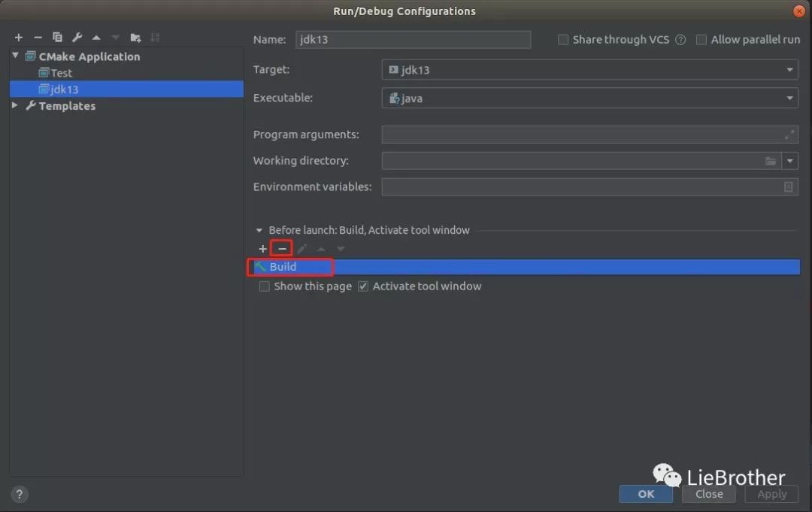Expand the Templates node
The image size is (812, 512).
pyautogui.click(x=15, y=105)
